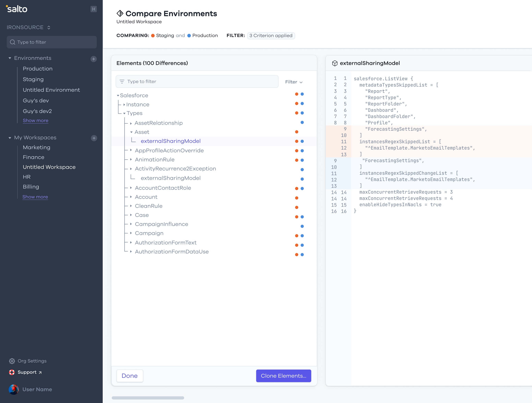Expand the AssetRelationship node
Image resolution: width=532 pixels, height=403 pixels.
(x=131, y=123)
